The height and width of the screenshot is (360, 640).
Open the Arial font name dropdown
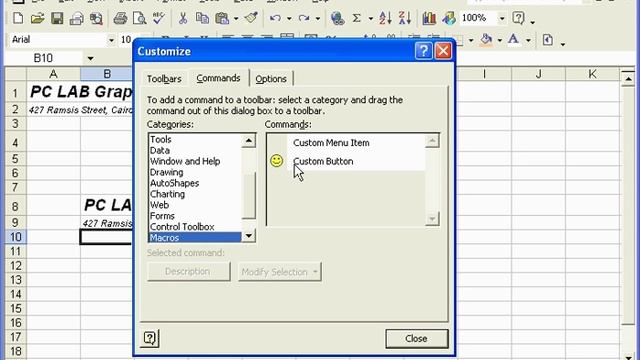pos(111,40)
